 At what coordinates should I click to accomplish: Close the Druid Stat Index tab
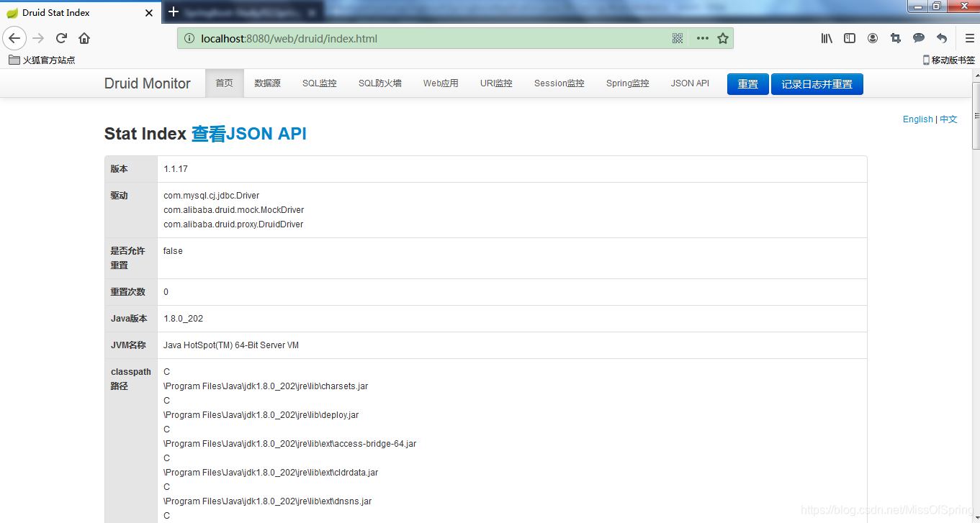coord(149,13)
